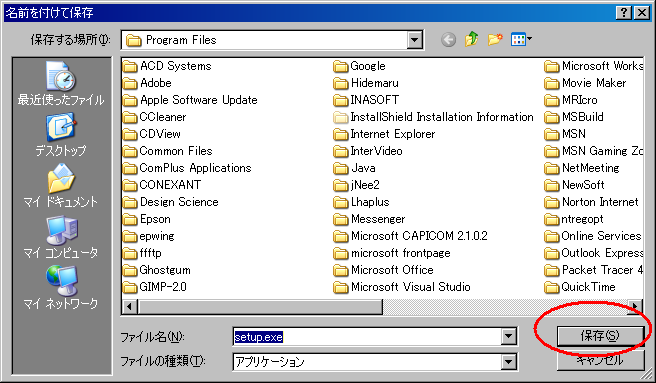656x383 pixels.
Task: Select the Online Services folder
Action: (x=593, y=236)
